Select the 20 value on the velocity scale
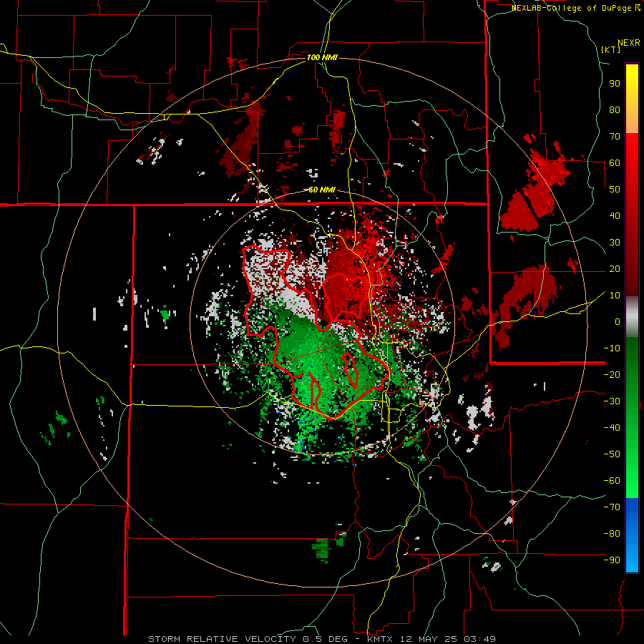The height and width of the screenshot is (644, 644). point(615,269)
